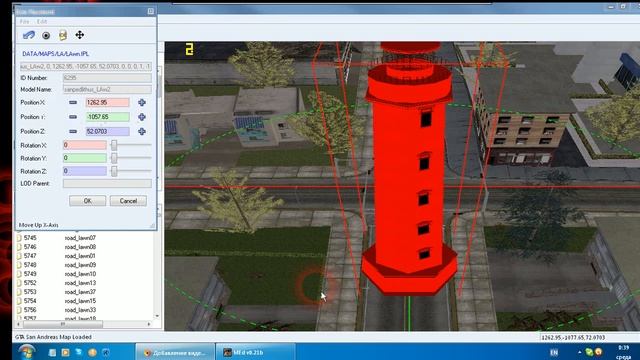Screen dimensions: 640x360
Task: Click the Rotation X input field
Action: [x=84, y=145]
